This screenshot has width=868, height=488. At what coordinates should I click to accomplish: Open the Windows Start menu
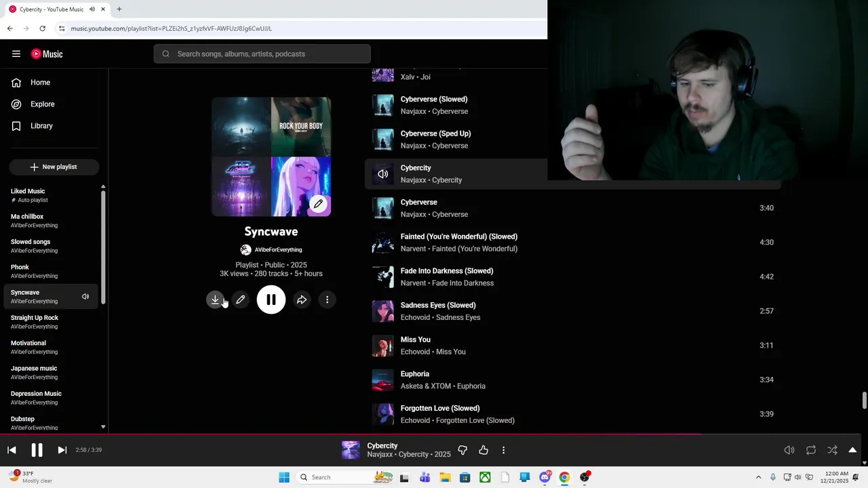(x=284, y=477)
